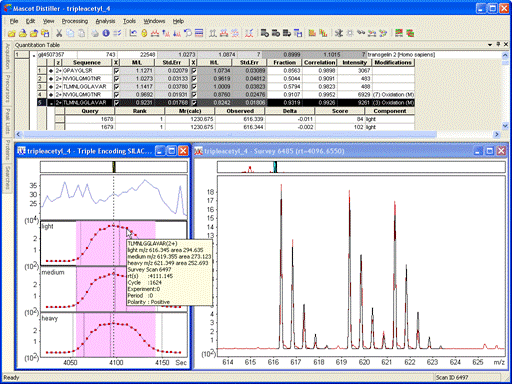The height and width of the screenshot is (384, 512).
Task: Click the Mascot Distiller title bar app icon
Action: (x=7, y=8)
